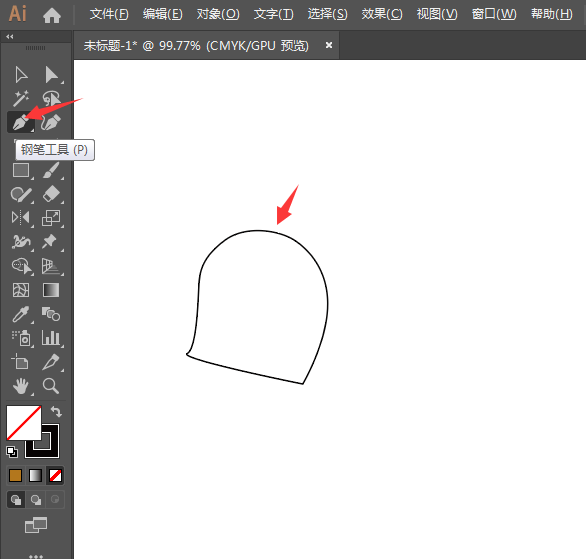Select the Curvature tool
The width and height of the screenshot is (586, 559).
(x=51, y=122)
